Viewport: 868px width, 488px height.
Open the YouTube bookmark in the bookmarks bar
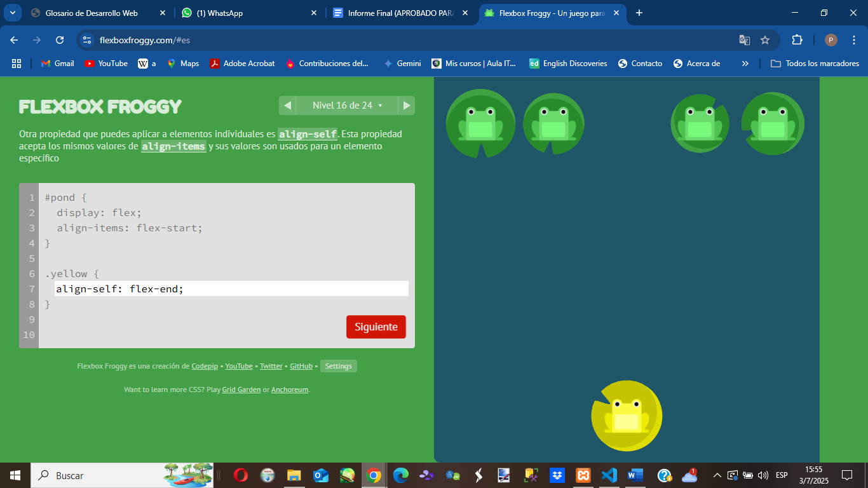[106, 64]
